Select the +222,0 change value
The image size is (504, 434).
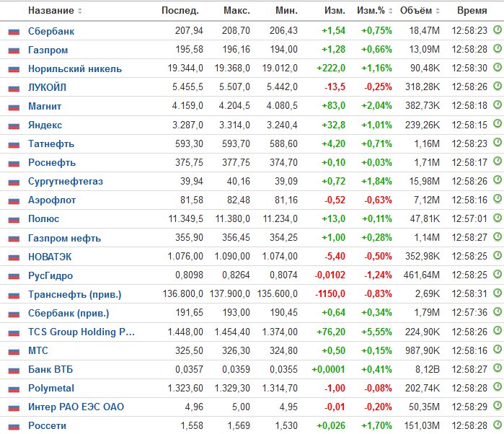331,68
